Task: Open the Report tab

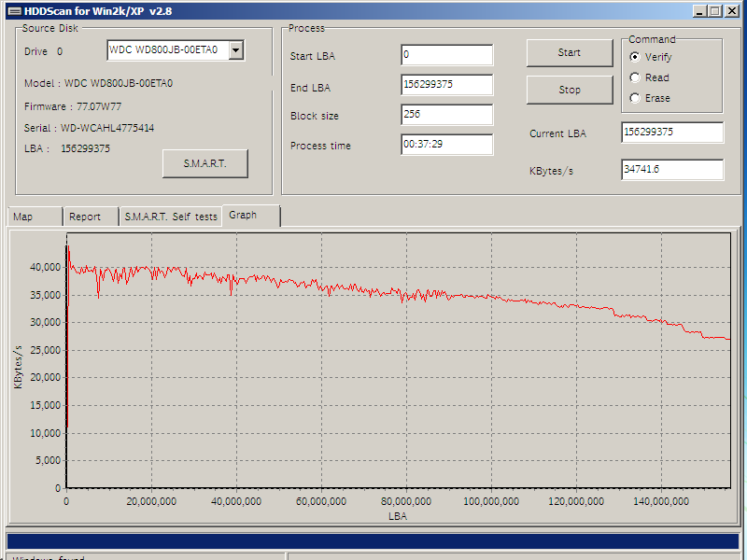Action: pos(90,217)
